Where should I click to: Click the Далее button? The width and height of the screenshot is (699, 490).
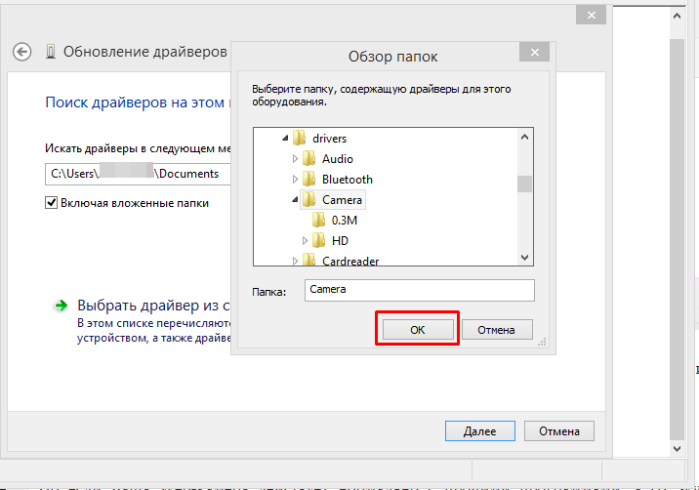tap(480, 431)
